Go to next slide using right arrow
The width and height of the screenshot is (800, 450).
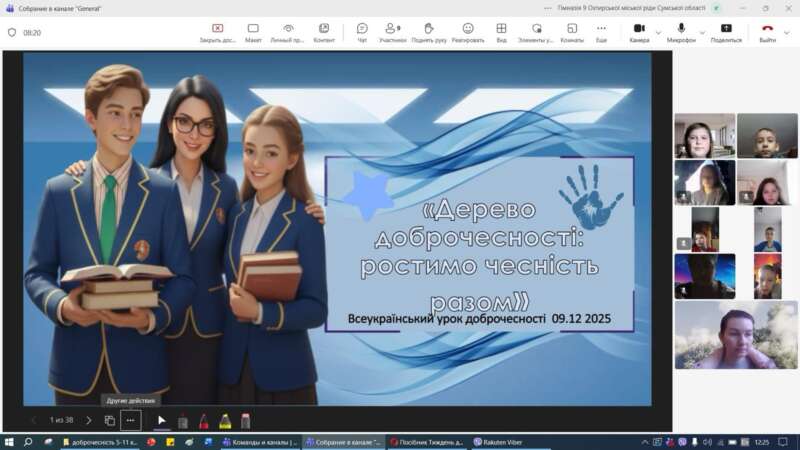click(x=88, y=421)
